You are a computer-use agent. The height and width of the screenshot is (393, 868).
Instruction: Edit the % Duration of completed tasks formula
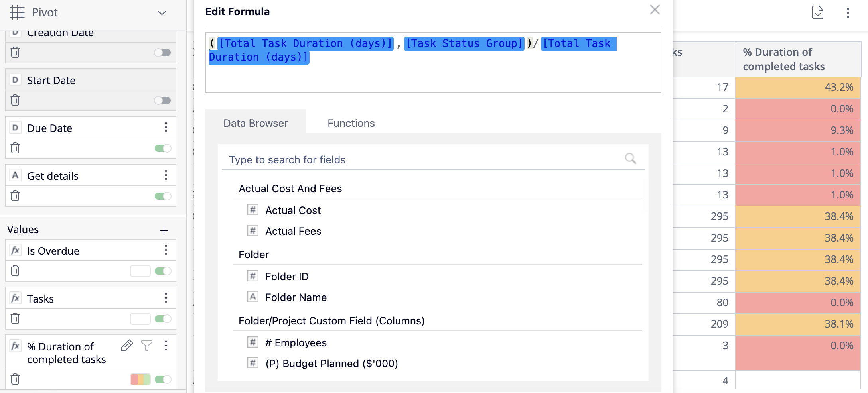[x=127, y=346]
